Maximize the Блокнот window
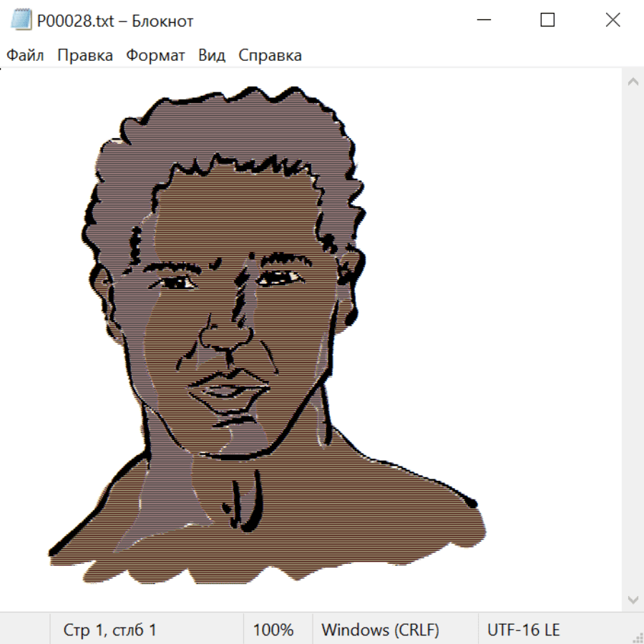Image resolution: width=644 pixels, height=644 pixels. tap(547, 21)
